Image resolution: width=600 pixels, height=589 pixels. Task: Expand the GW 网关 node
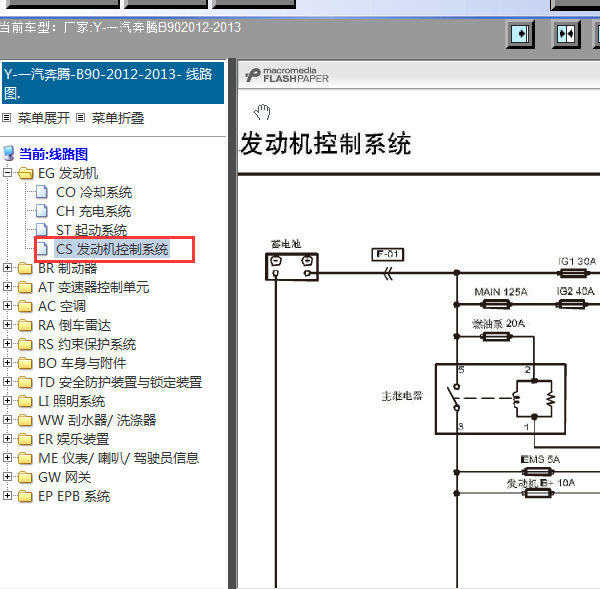7,476
